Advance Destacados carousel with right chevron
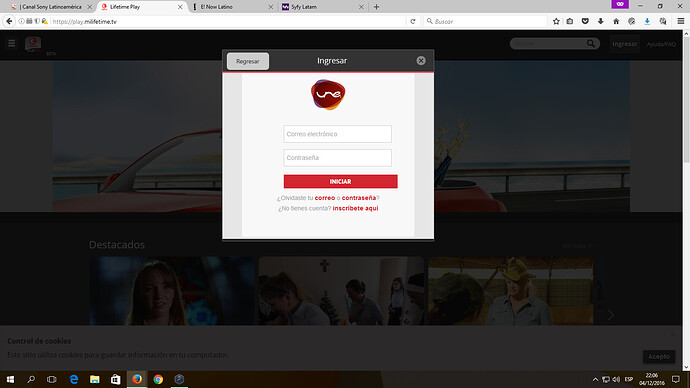 [611, 315]
